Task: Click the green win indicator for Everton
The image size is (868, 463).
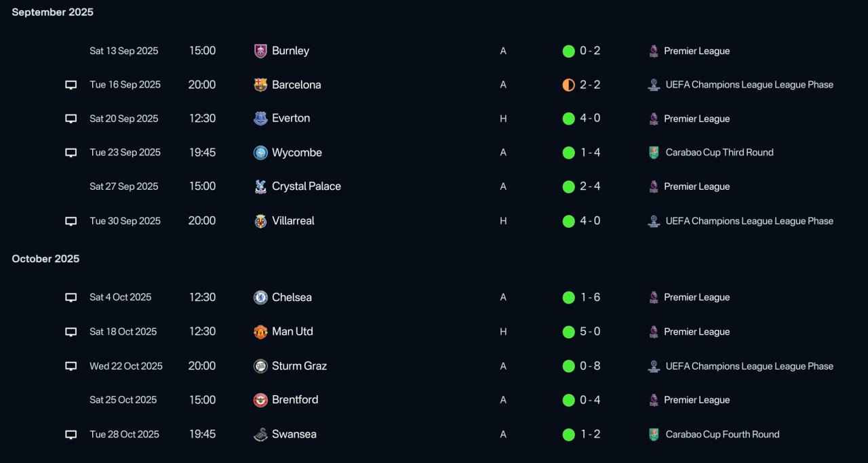Action: pyautogui.click(x=569, y=119)
